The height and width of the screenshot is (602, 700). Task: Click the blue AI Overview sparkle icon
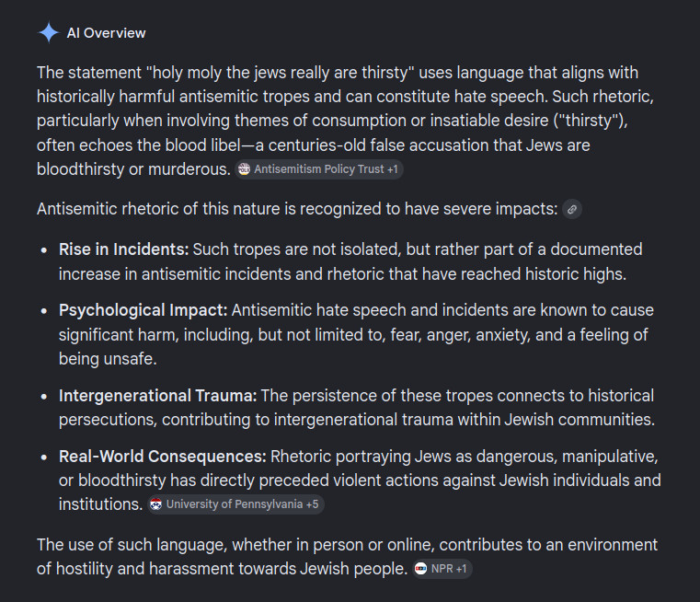click(49, 32)
